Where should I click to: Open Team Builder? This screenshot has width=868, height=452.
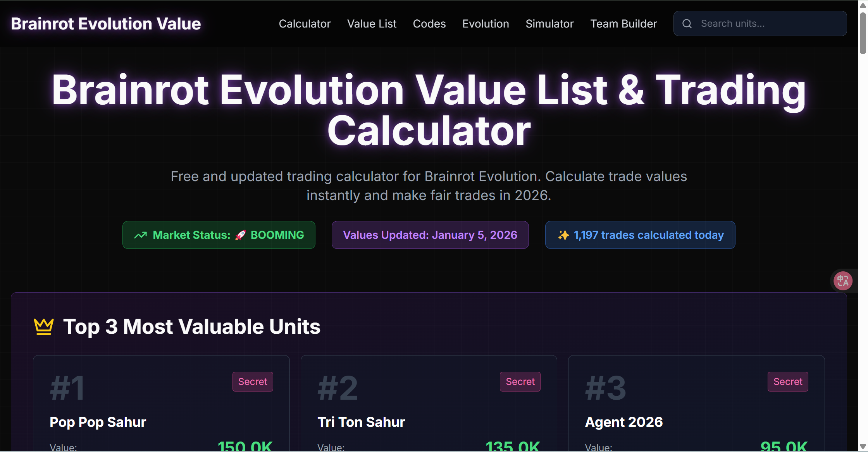click(623, 23)
